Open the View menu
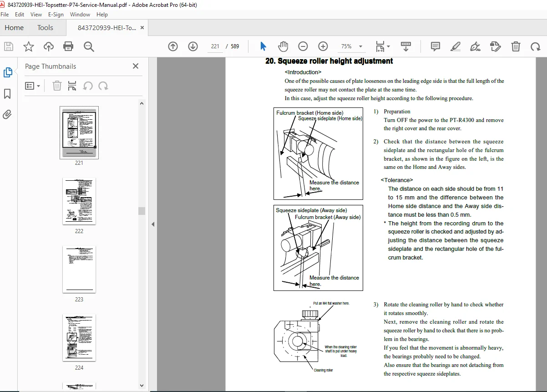This screenshot has height=392, width=547. pyautogui.click(x=36, y=15)
